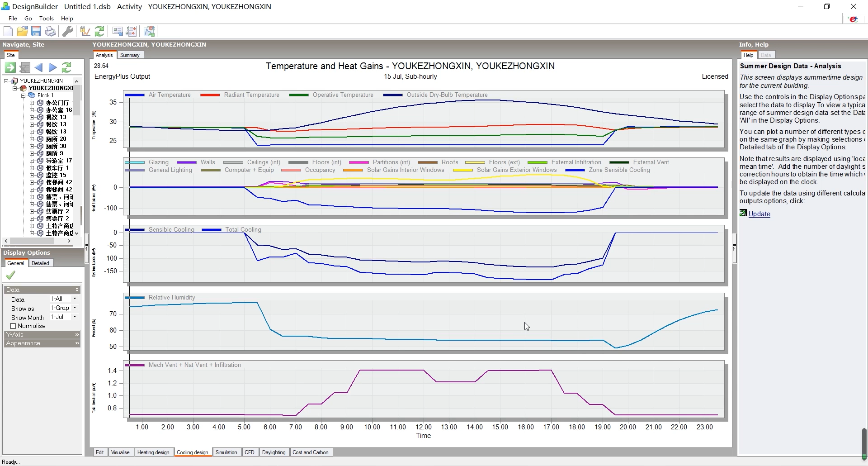This screenshot has height=466, width=868.
Task: Open the Show Month dropdown
Action: pos(75,317)
